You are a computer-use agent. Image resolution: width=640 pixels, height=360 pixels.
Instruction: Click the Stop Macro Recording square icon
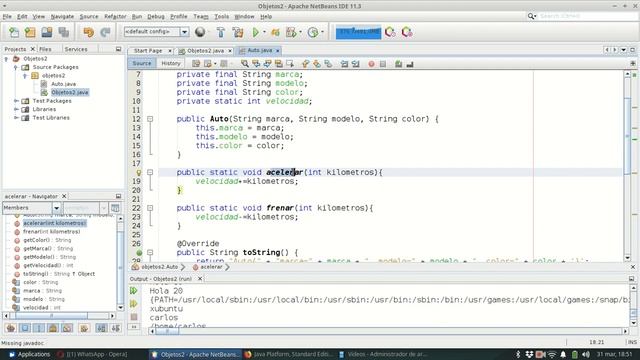(383, 64)
